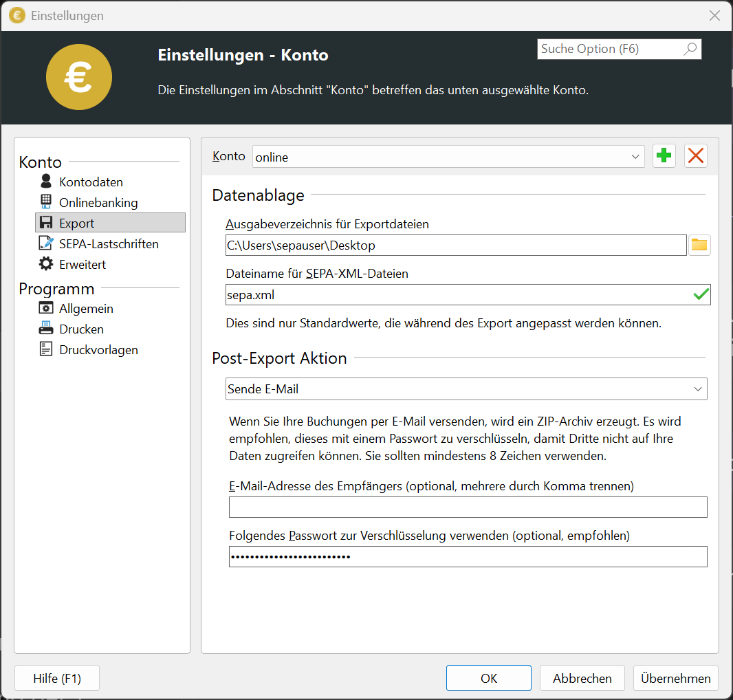Go to Erweitert settings
Viewport: 733px width, 700px height.
point(83,264)
